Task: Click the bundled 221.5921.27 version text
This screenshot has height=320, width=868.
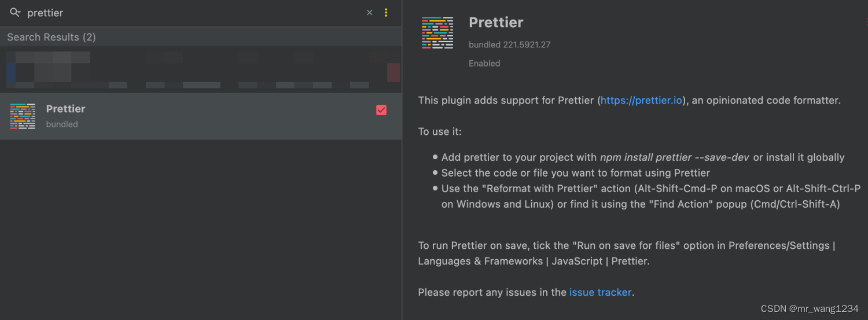Action: [x=509, y=45]
